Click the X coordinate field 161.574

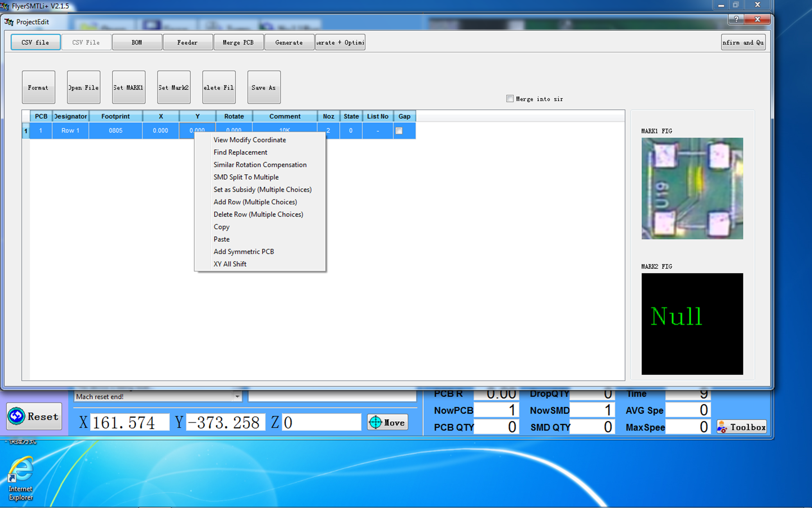coord(130,422)
